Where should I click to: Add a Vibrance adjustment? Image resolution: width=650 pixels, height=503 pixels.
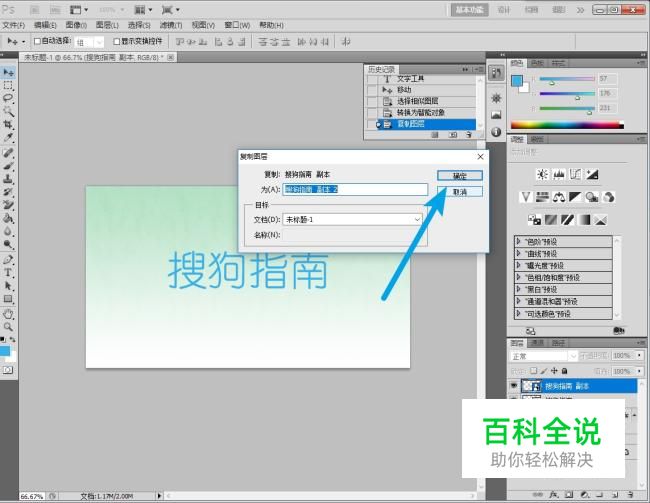(526, 197)
